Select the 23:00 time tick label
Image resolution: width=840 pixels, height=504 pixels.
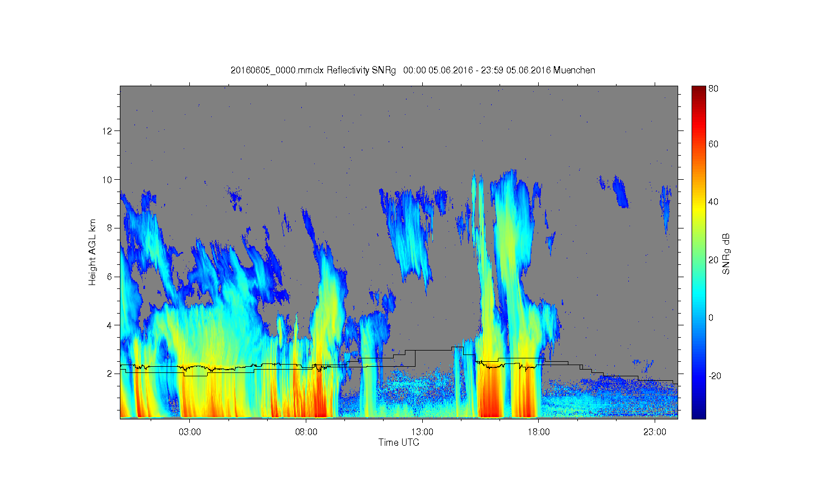(x=655, y=432)
